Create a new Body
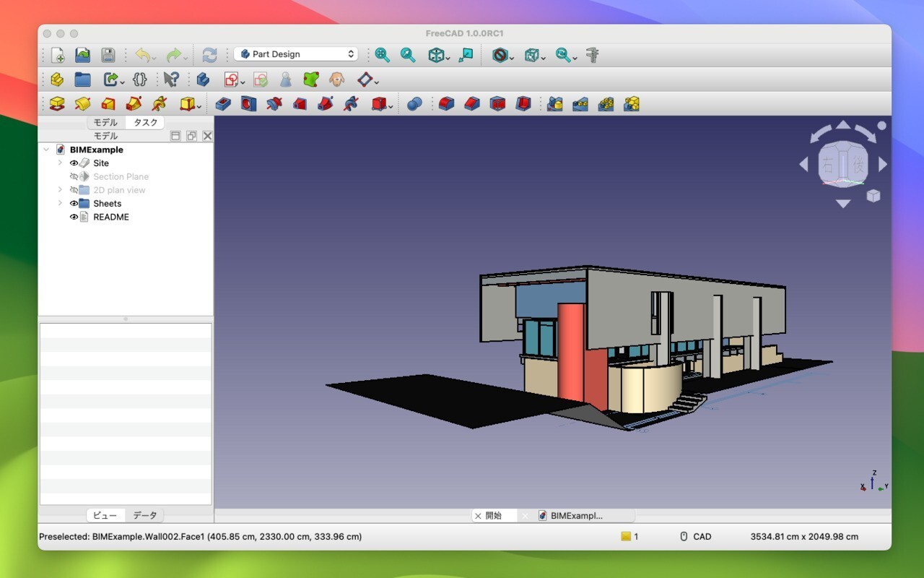 coord(203,79)
